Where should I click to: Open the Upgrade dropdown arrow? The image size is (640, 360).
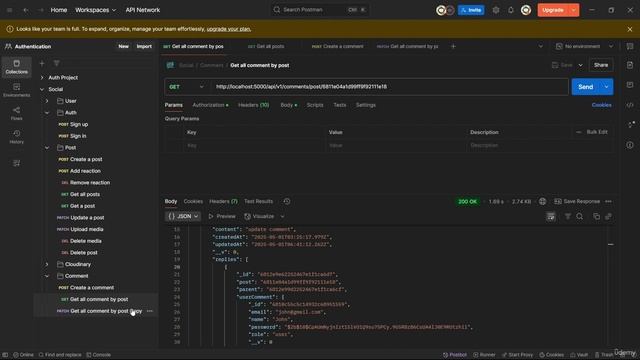click(x=573, y=10)
